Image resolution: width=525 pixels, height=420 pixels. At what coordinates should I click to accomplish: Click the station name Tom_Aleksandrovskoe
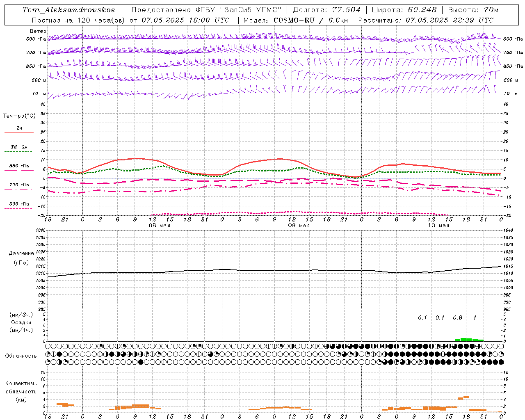69,10
